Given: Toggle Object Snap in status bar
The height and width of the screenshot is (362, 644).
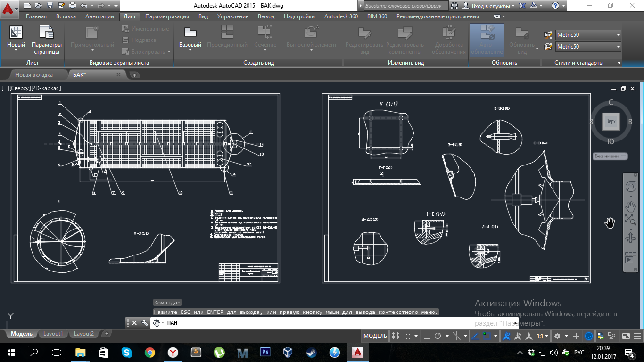Looking at the screenshot, I should coord(487,336).
